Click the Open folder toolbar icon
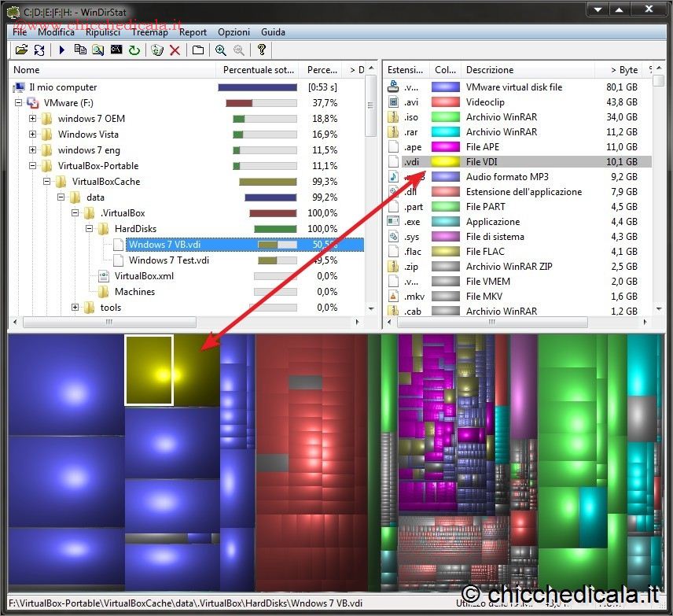 point(21,50)
